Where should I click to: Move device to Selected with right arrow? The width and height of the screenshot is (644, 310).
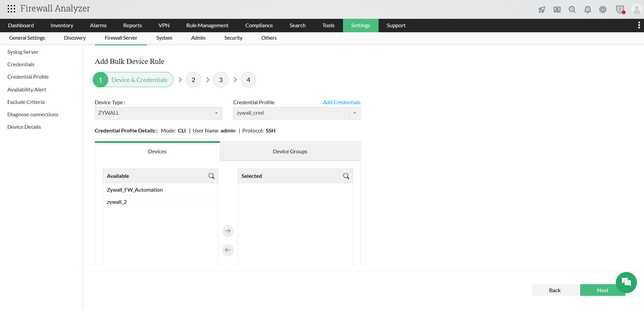228,231
